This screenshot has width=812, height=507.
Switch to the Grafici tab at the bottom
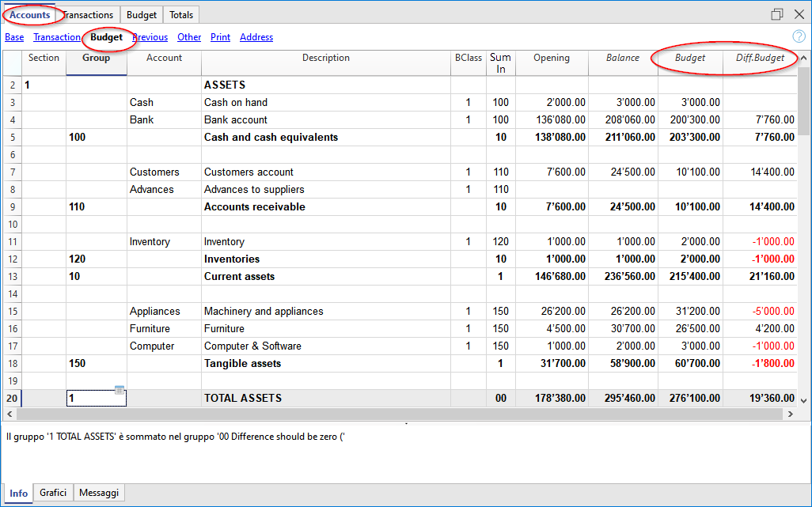[52, 492]
